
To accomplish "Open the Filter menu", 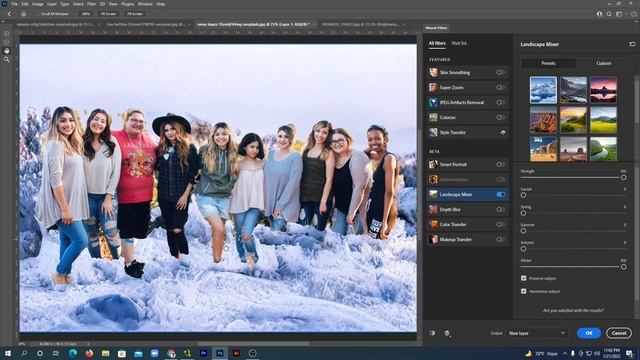I will tap(91, 4).
